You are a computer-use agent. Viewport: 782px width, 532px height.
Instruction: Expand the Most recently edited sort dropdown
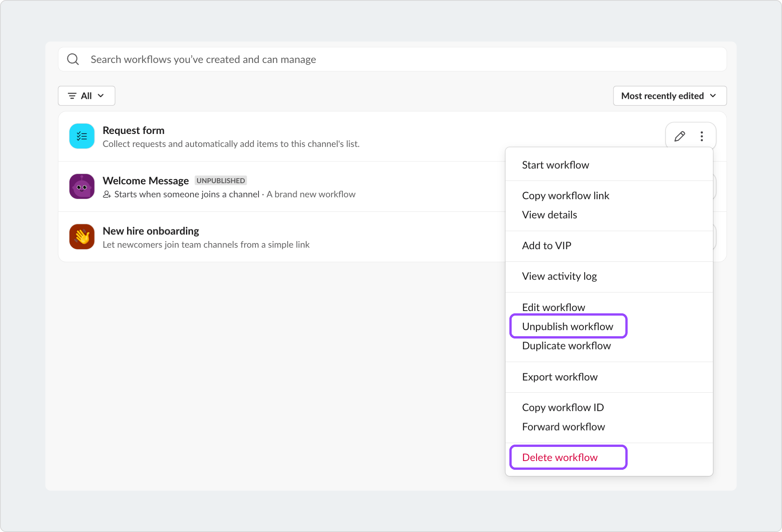(x=669, y=96)
